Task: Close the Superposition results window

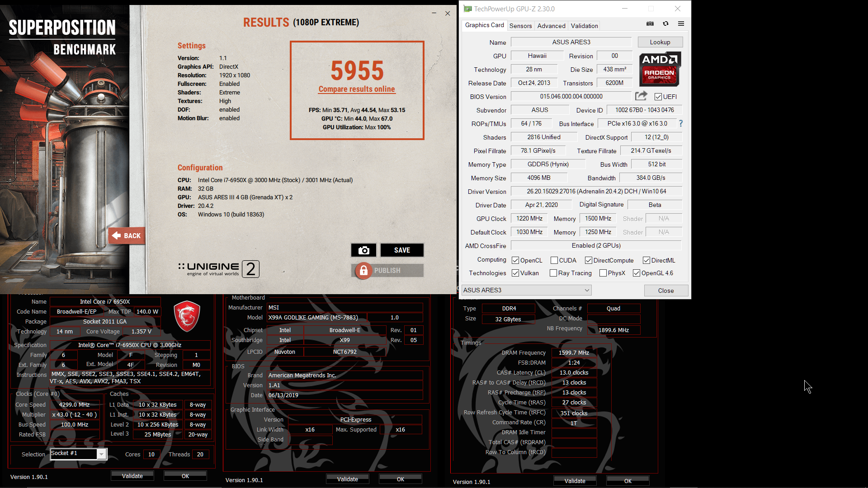Action: point(448,13)
